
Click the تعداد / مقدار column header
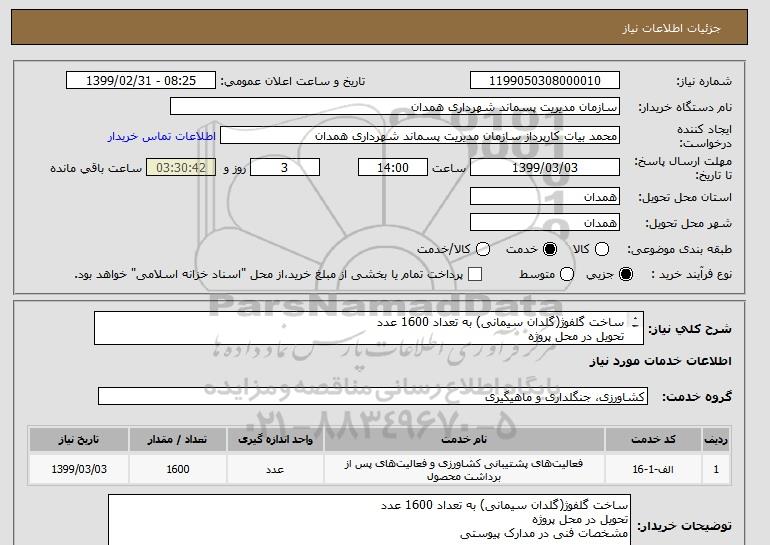pyautogui.click(x=177, y=439)
